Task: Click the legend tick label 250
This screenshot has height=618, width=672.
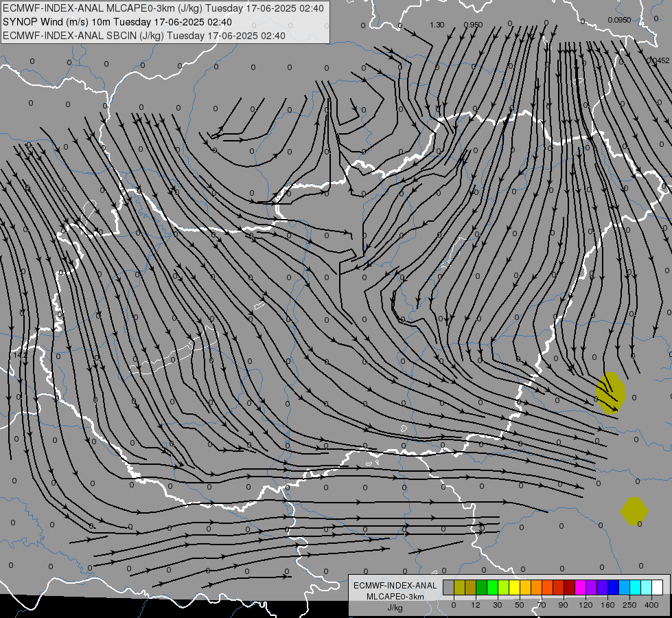Action: pos(629,605)
